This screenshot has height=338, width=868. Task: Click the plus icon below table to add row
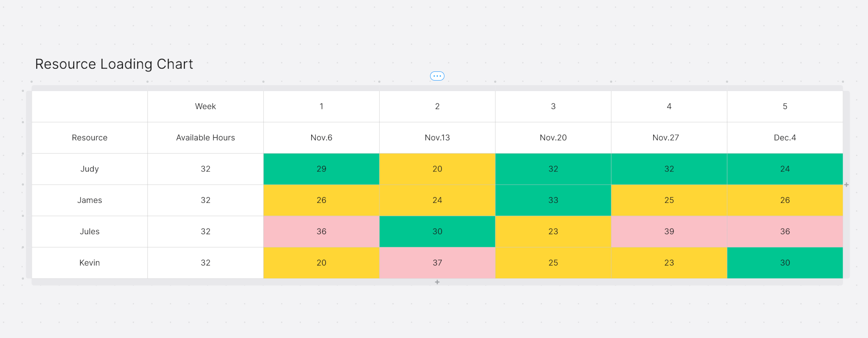(x=437, y=282)
